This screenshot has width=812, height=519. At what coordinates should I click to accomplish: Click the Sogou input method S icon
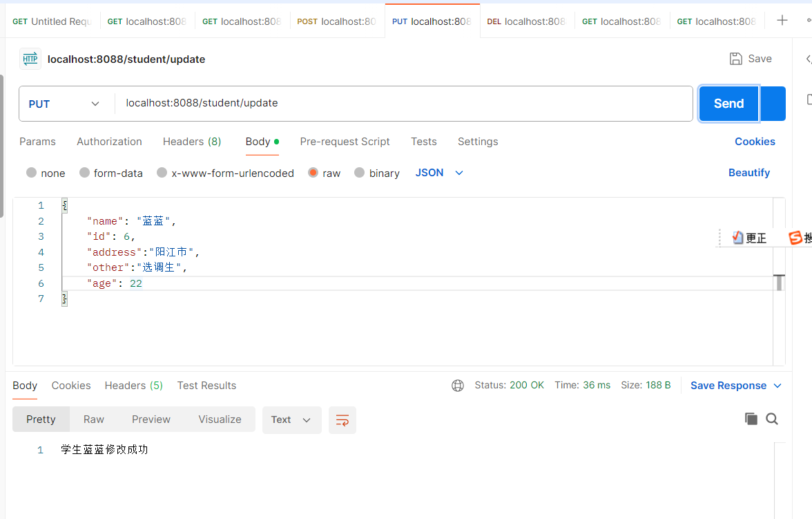point(795,238)
